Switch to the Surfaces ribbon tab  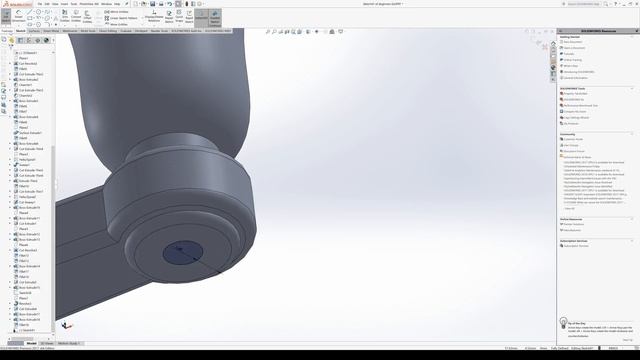pyautogui.click(x=34, y=31)
